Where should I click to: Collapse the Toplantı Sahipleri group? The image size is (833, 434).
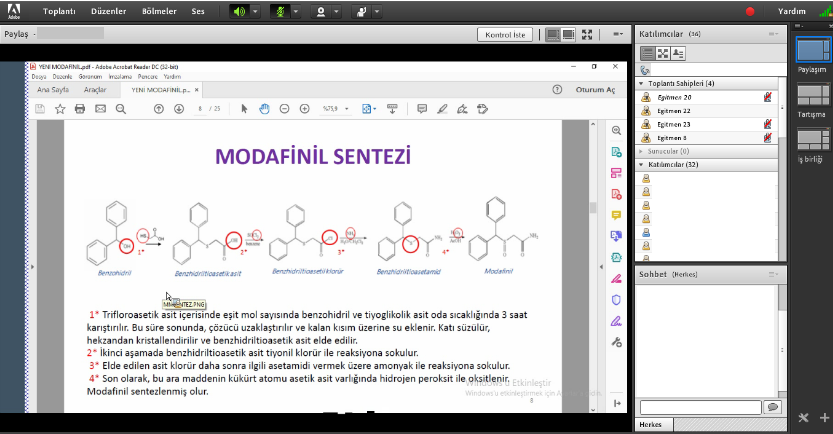point(640,83)
